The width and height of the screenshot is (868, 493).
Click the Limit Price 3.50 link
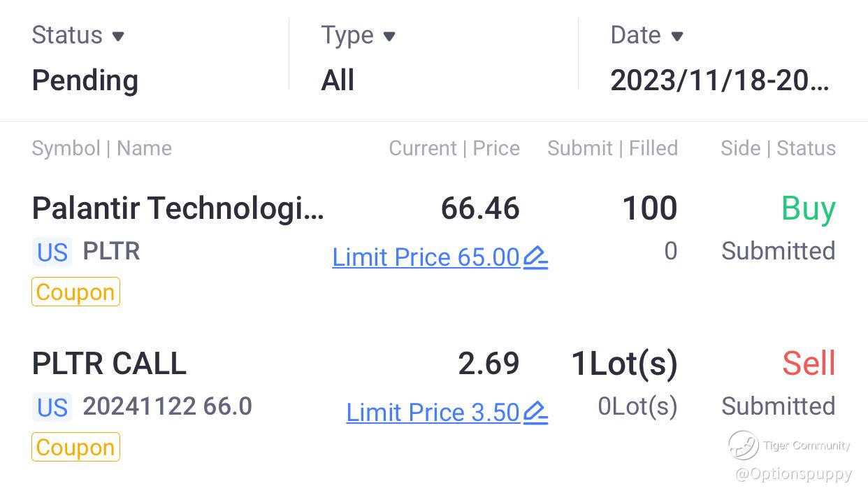click(x=433, y=413)
